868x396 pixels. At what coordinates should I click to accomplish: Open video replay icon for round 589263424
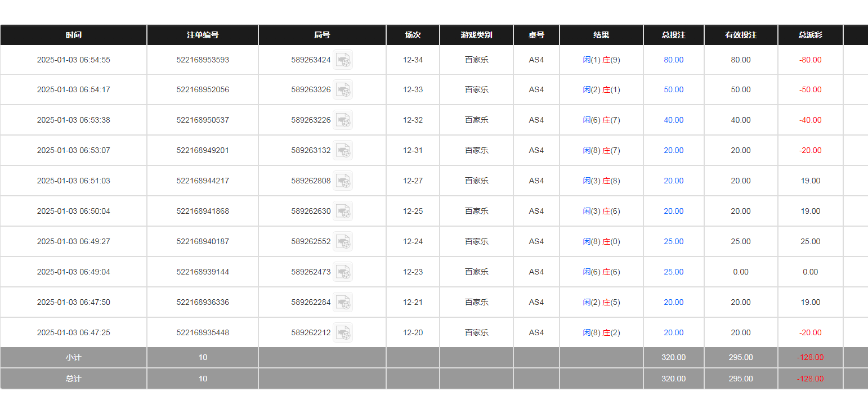click(x=343, y=60)
